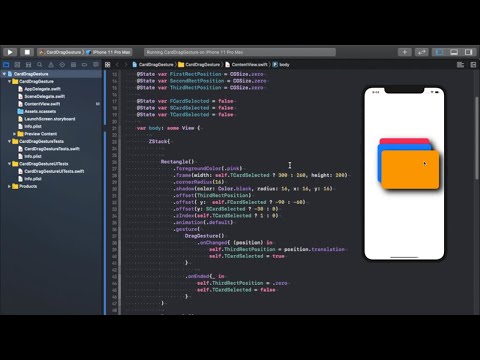Toggle the inspectors pane visibility
The image size is (480, 360).
[x=469, y=52]
